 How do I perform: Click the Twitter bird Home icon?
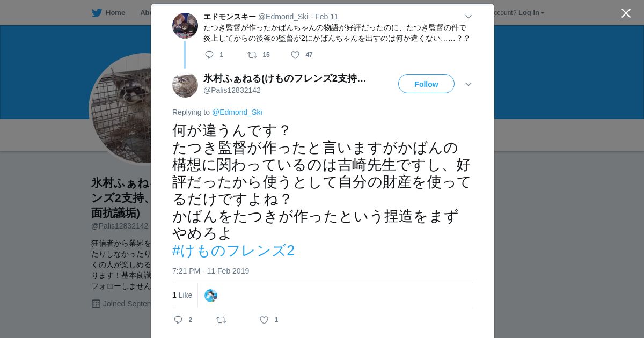coord(97,13)
